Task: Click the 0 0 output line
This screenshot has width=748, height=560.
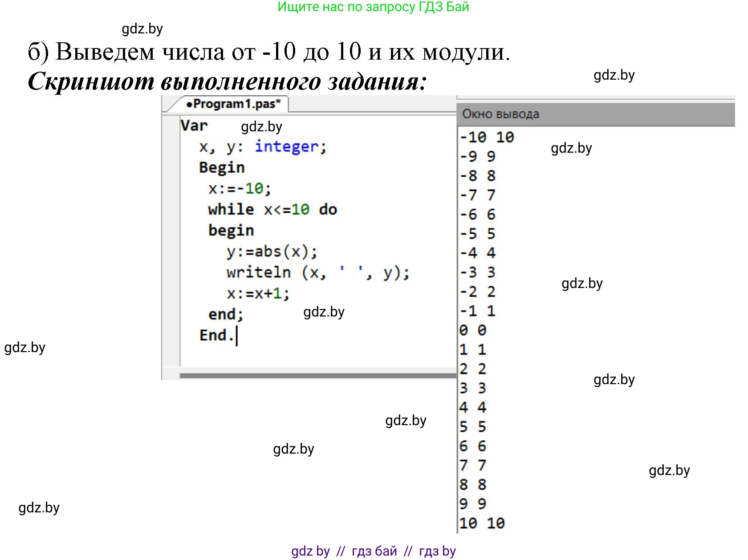Action: [x=472, y=330]
